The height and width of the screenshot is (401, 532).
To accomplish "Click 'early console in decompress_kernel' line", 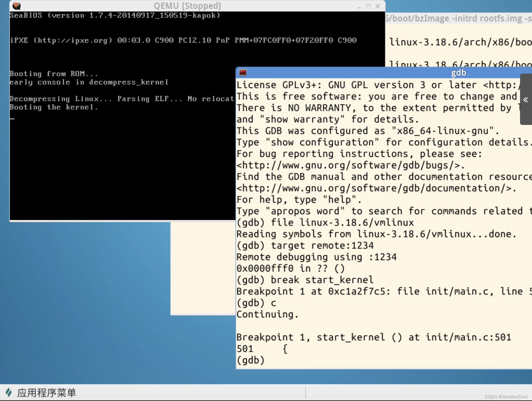I will pos(89,82).
